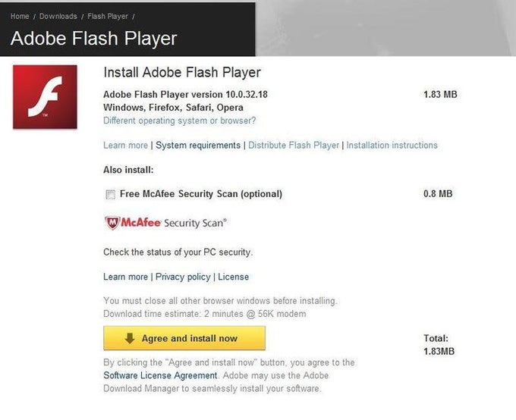516x420 pixels.
Task: Open the McAfee License link
Action: click(x=234, y=277)
